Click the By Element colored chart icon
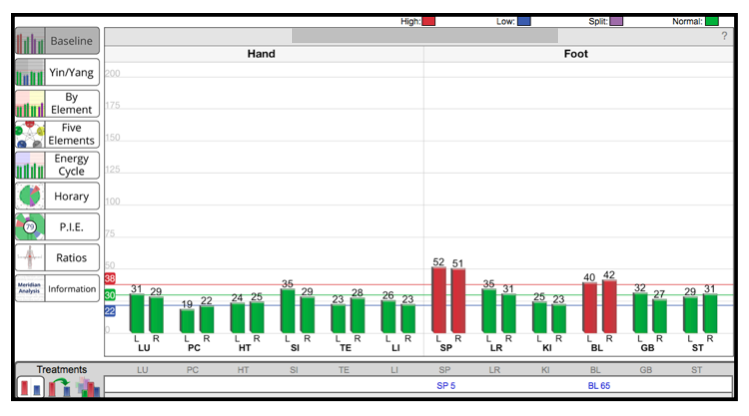749x416 pixels. pyautogui.click(x=30, y=104)
